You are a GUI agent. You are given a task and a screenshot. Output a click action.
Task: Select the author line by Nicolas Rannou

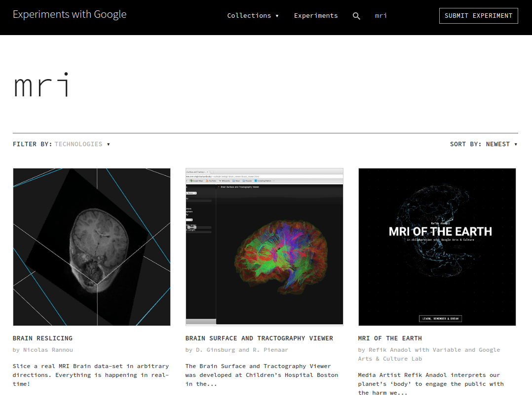click(x=43, y=350)
